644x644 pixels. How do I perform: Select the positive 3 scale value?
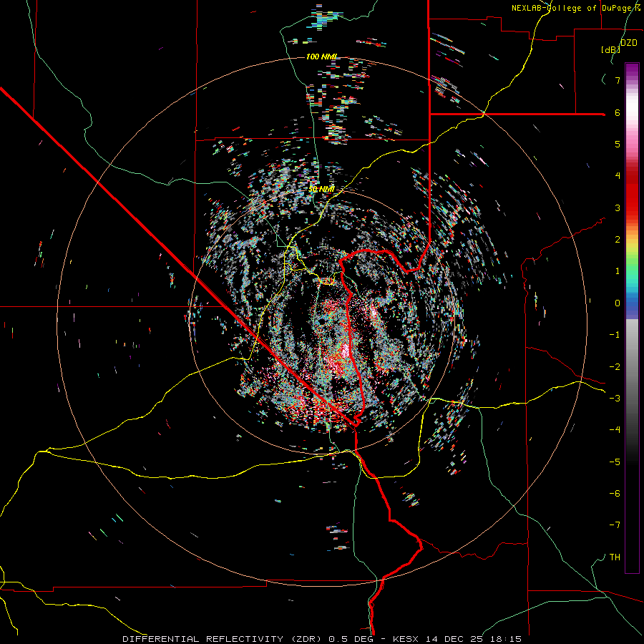tap(618, 208)
